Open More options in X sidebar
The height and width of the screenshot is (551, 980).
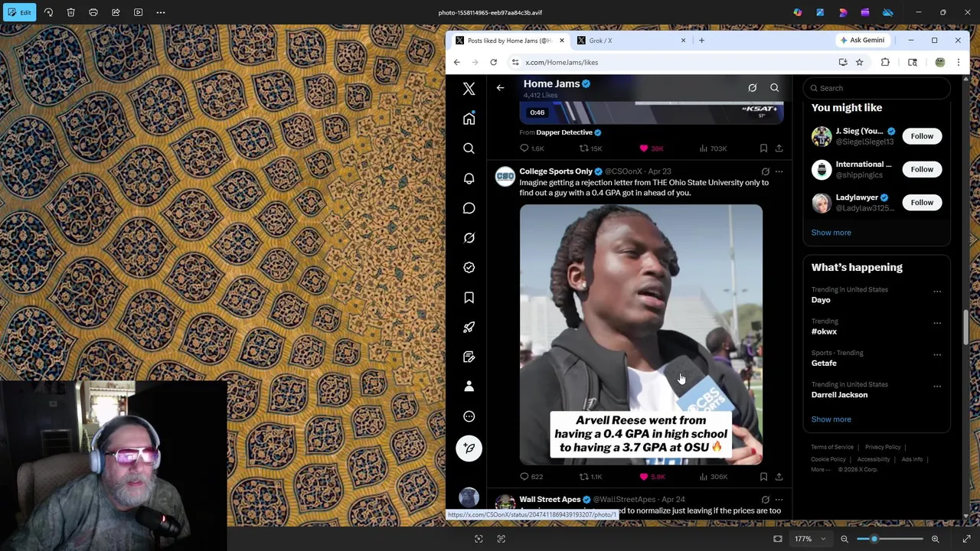[x=469, y=416]
